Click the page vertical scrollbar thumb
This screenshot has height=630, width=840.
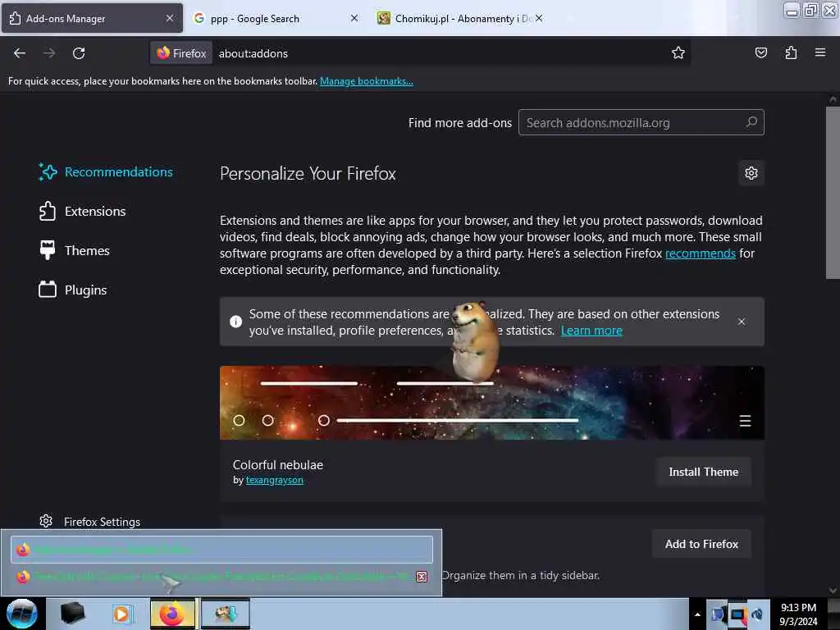pos(833,192)
